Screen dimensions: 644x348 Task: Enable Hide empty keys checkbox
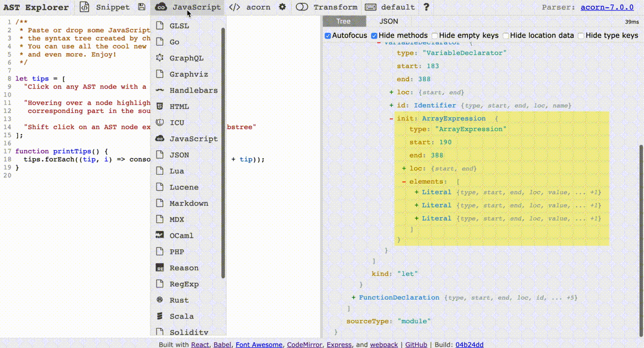(435, 36)
